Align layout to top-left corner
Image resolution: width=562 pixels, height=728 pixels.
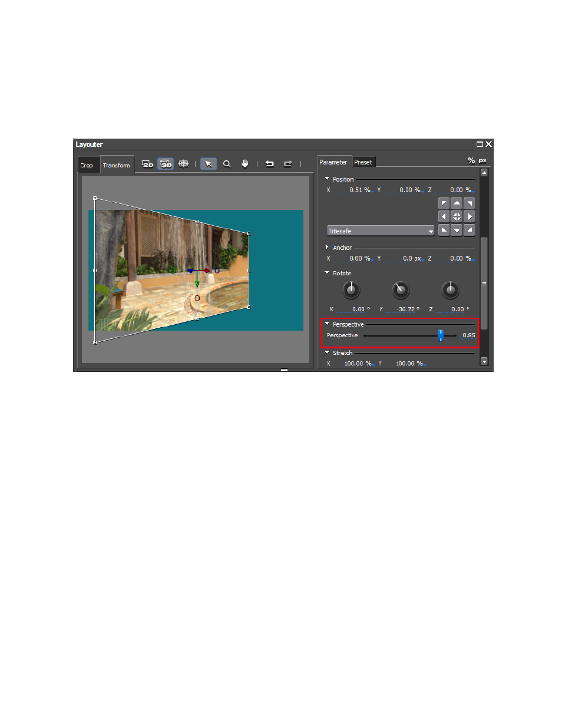point(444,203)
